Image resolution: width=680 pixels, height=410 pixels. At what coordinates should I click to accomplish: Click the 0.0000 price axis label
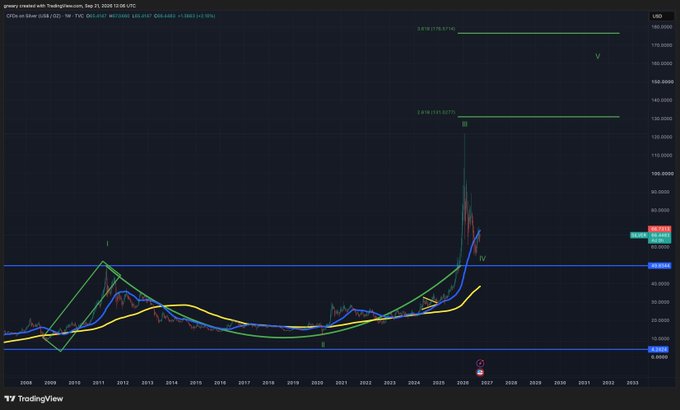click(660, 357)
